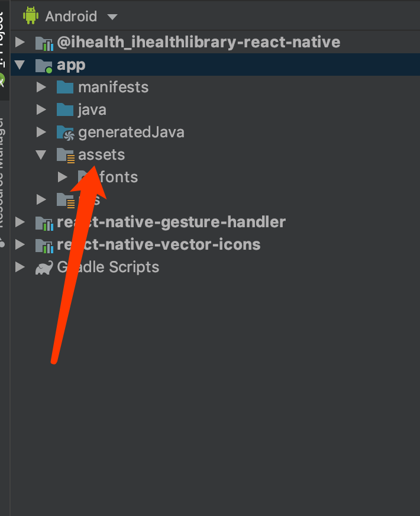Click the ihealthlibrary module icon
Viewport: 420px width, 516px height.
pos(44,43)
